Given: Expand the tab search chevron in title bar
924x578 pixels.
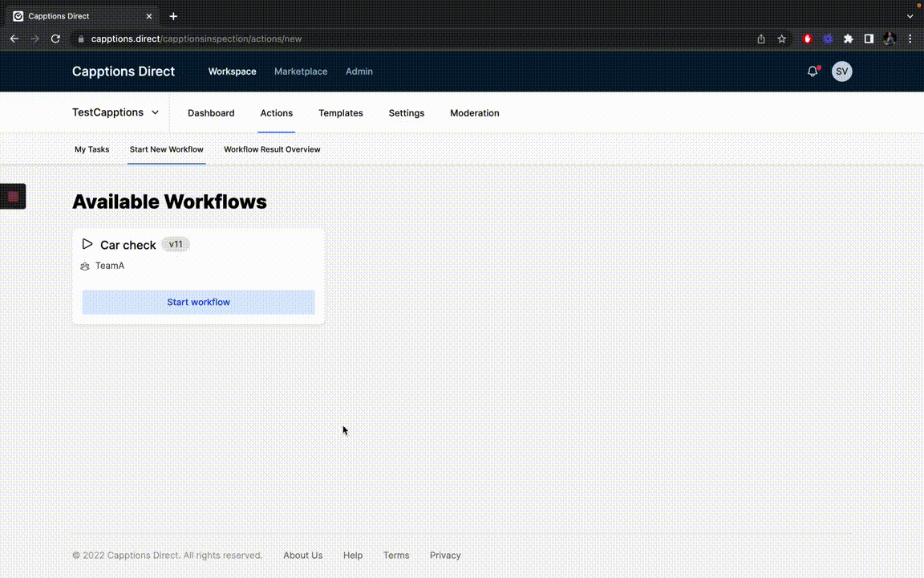Looking at the screenshot, I should pyautogui.click(x=910, y=17).
